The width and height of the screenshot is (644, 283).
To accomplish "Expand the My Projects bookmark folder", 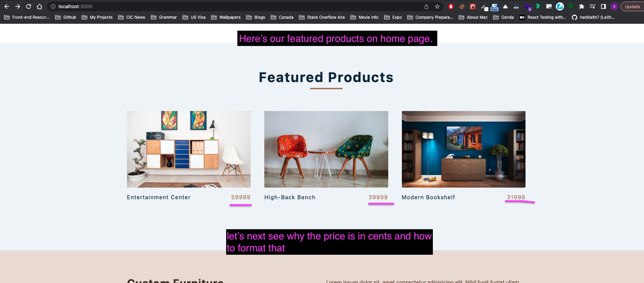I will pyautogui.click(x=97, y=17).
